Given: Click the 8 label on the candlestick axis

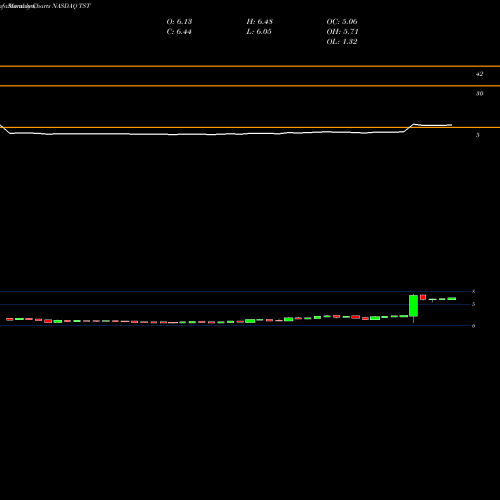Looking at the screenshot, I should point(473,292).
